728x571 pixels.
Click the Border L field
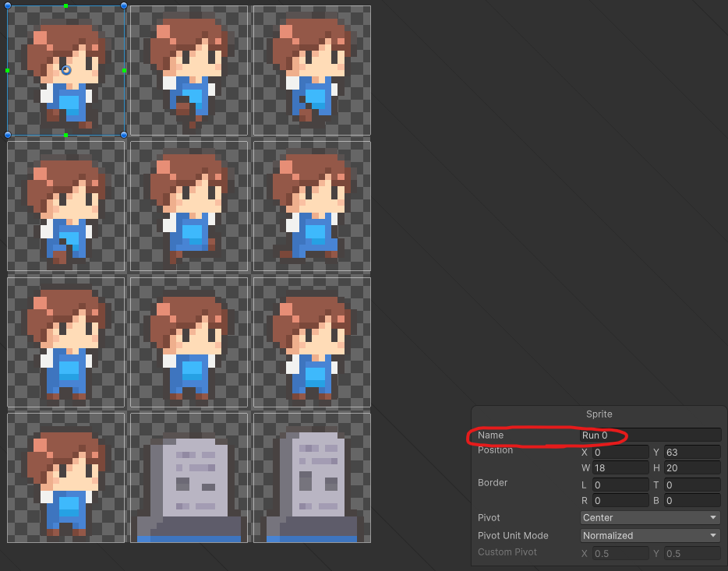620,485
